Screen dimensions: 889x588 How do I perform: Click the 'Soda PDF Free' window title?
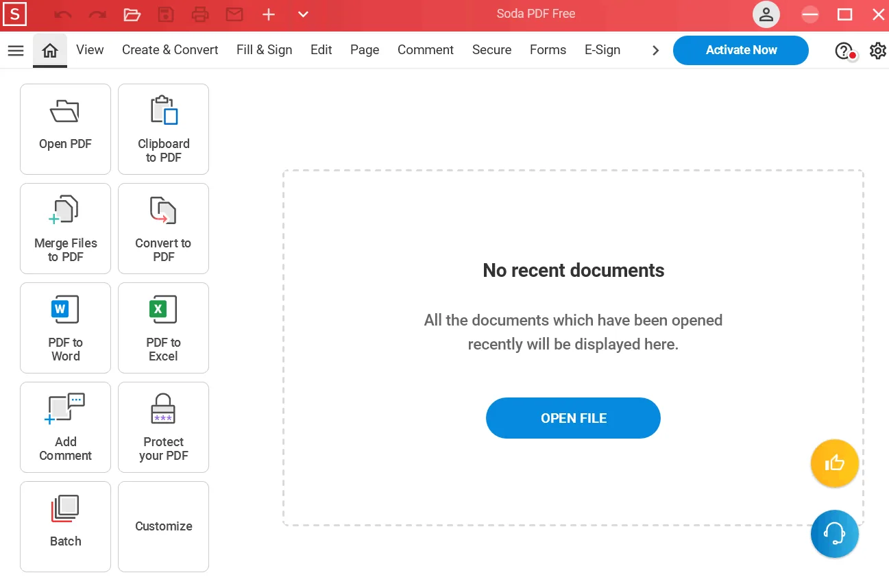tap(536, 14)
